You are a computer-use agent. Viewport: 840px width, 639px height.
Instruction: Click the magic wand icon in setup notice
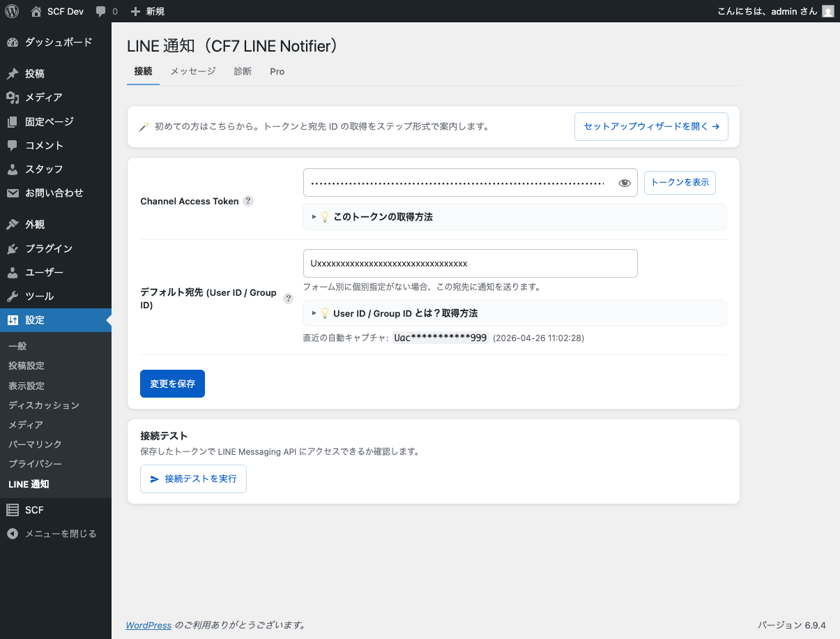click(145, 127)
